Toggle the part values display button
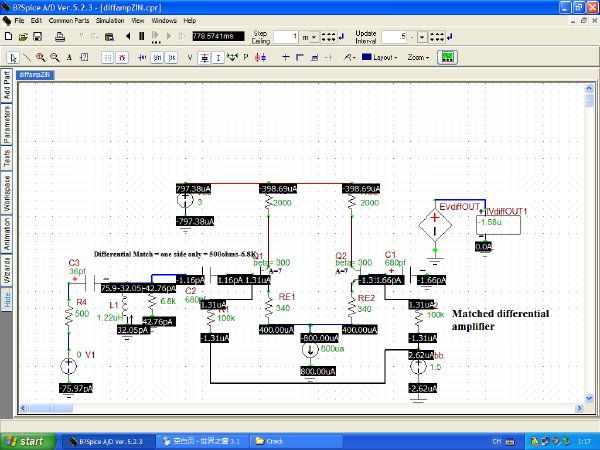600x450 pixels. [x=172, y=58]
